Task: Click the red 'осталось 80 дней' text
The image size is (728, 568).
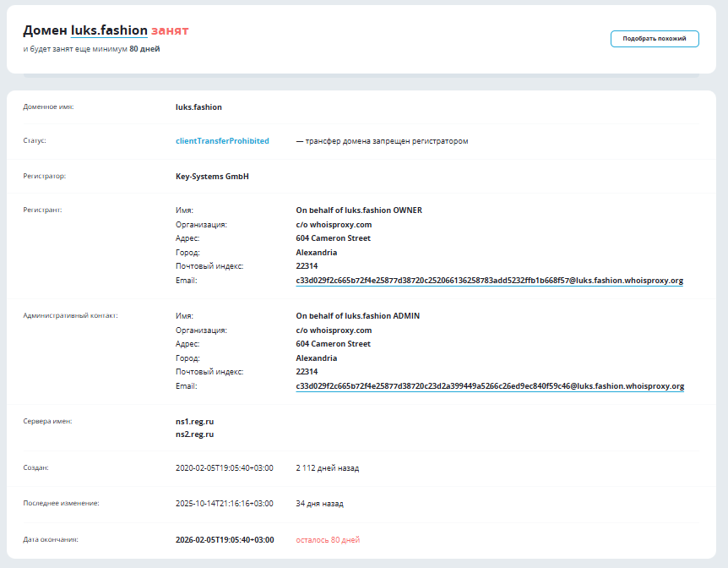Action: [328, 539]
